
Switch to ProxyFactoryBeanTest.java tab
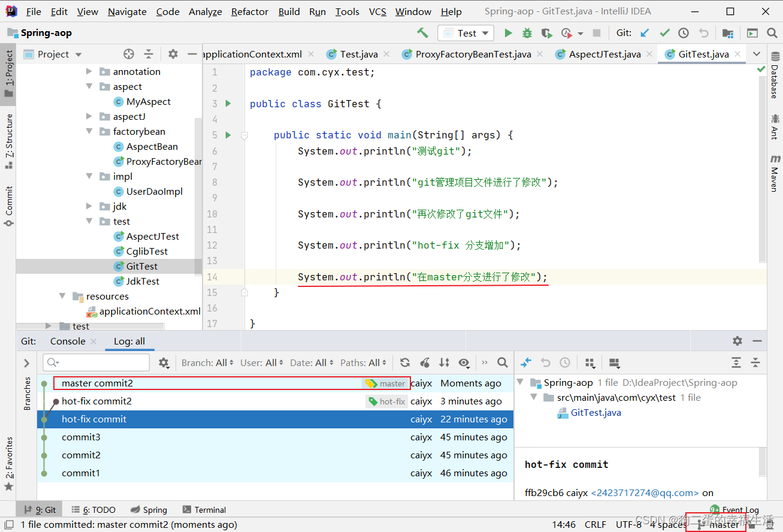point(473,54)
